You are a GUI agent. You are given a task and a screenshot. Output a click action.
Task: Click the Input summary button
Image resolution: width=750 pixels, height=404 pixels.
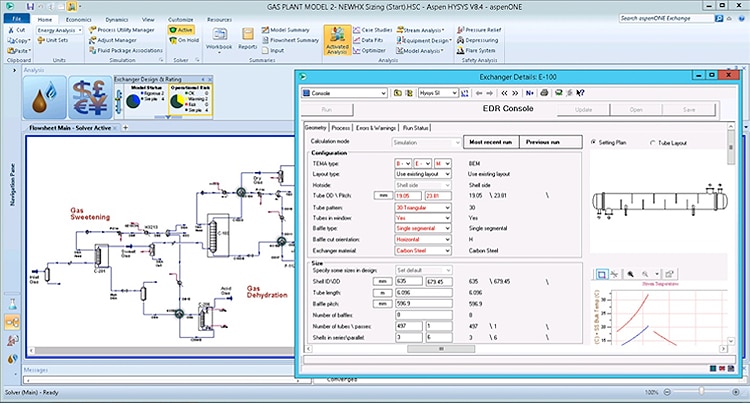pyautogui.click(x=273, y=50)
